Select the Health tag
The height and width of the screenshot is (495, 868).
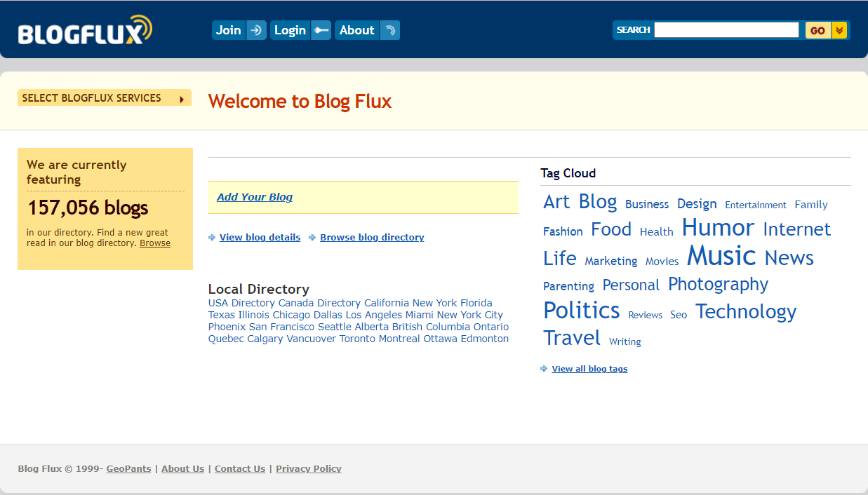657,232
